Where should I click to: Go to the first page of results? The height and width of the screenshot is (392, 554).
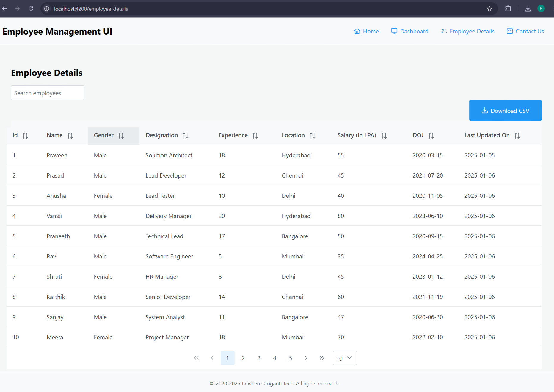[196, 358]
